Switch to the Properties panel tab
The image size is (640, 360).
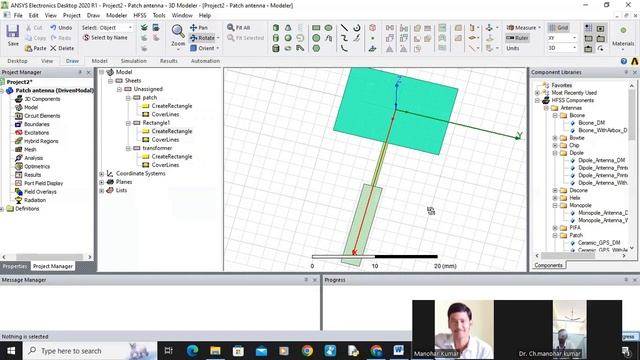pyautogui.click(x=15, y=266)
